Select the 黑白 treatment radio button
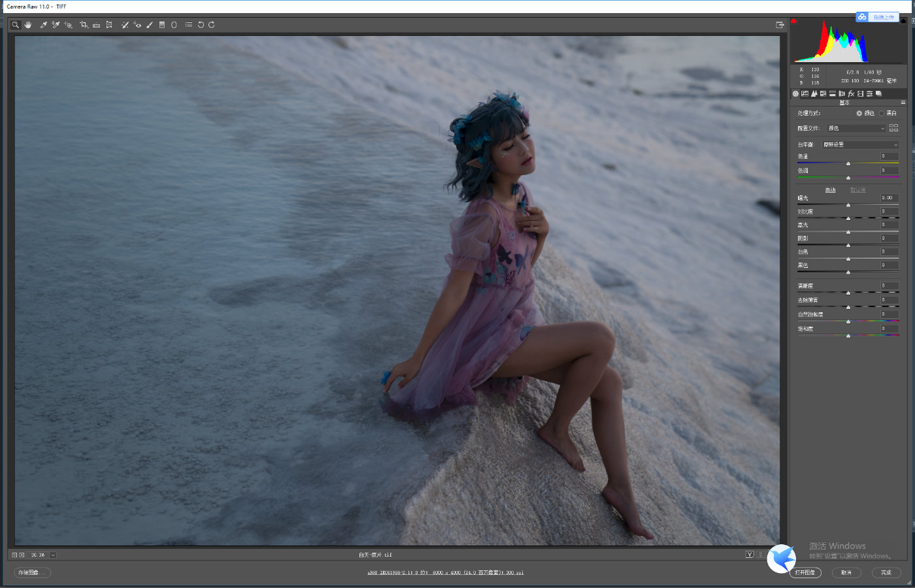 click(x=882, y=114)
